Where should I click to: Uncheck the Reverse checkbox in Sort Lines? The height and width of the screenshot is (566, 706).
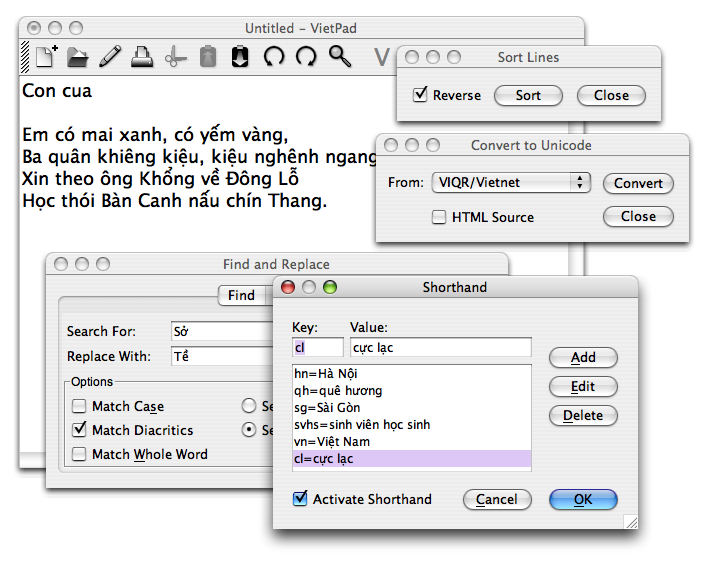click(420, 96)
